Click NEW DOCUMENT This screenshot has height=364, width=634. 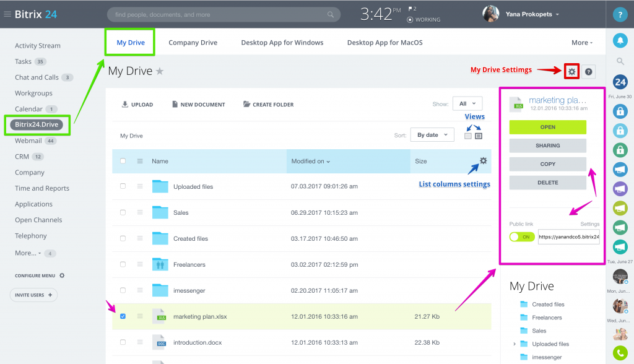click(x=199, y=105)
